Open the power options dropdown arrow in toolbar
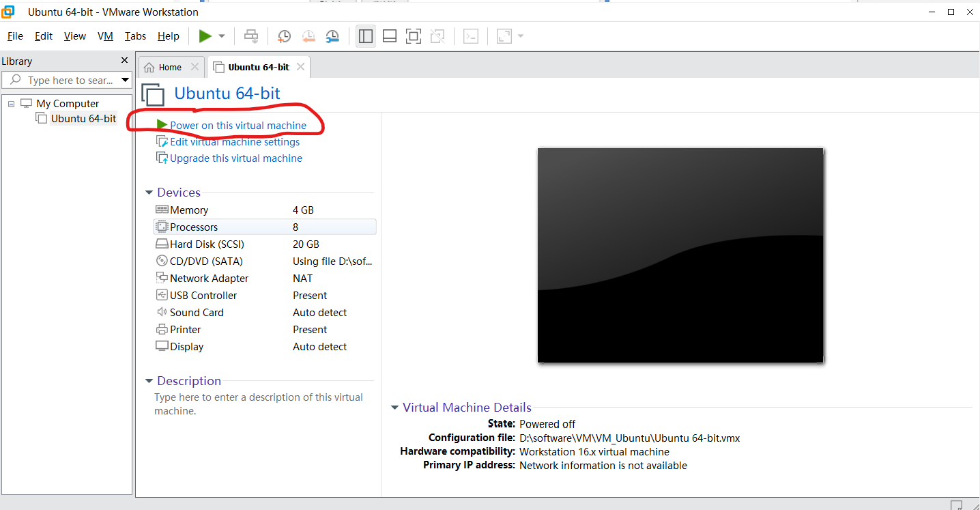The width and height of the screenshot is (980, 510). tap(222, 36)
